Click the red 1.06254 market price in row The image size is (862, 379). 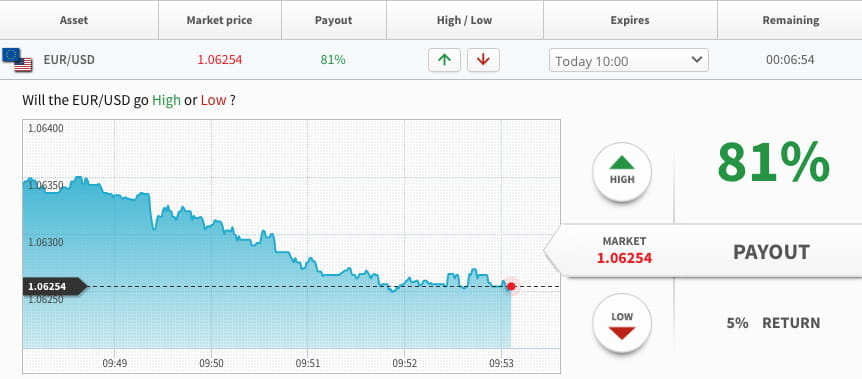click(x=220, y=60)
